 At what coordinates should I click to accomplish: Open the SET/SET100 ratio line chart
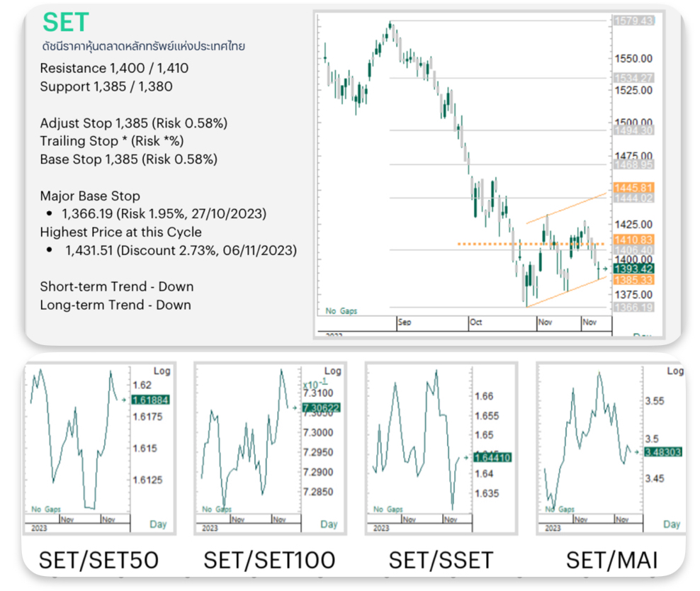(x=270, y=448)
